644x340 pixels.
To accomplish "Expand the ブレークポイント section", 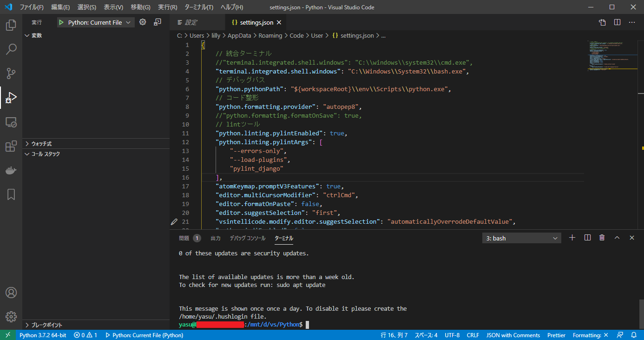I will coord(95,325).
